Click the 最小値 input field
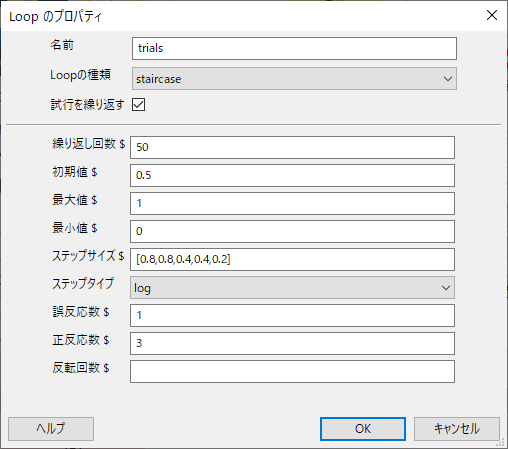Image resolution: width=508 pixels, height=449 pixels. (292, 231)
